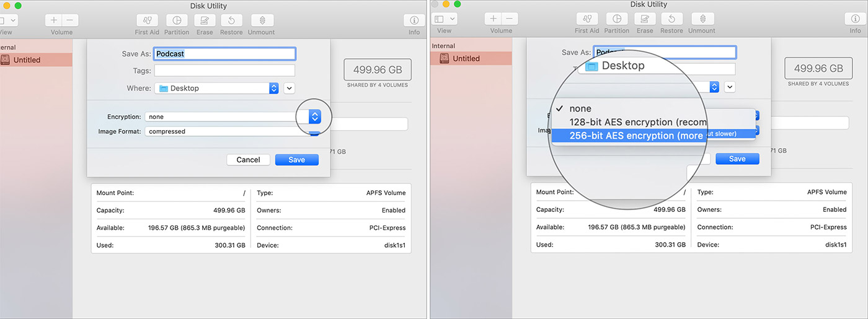Click '300.31 GB' used value in right window
868x319 pixels.
click(x=670, y=245)
